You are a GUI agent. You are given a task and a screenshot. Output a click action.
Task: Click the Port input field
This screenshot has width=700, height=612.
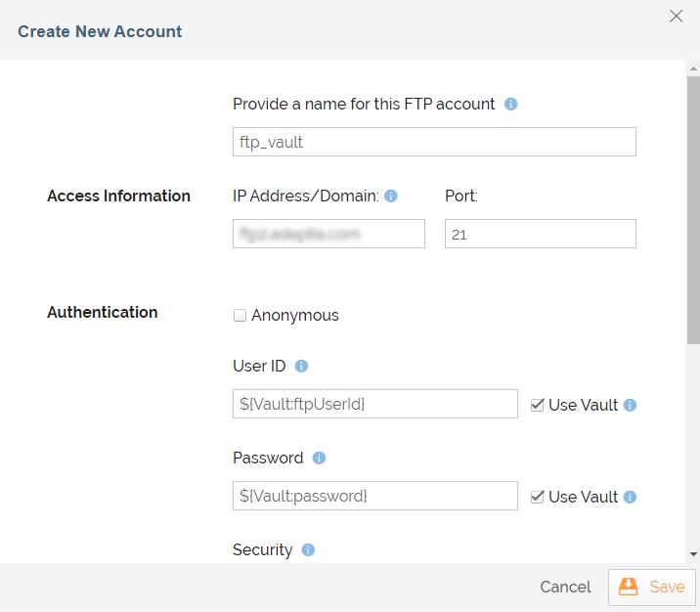pyautogui.click(x=541, y=234)
